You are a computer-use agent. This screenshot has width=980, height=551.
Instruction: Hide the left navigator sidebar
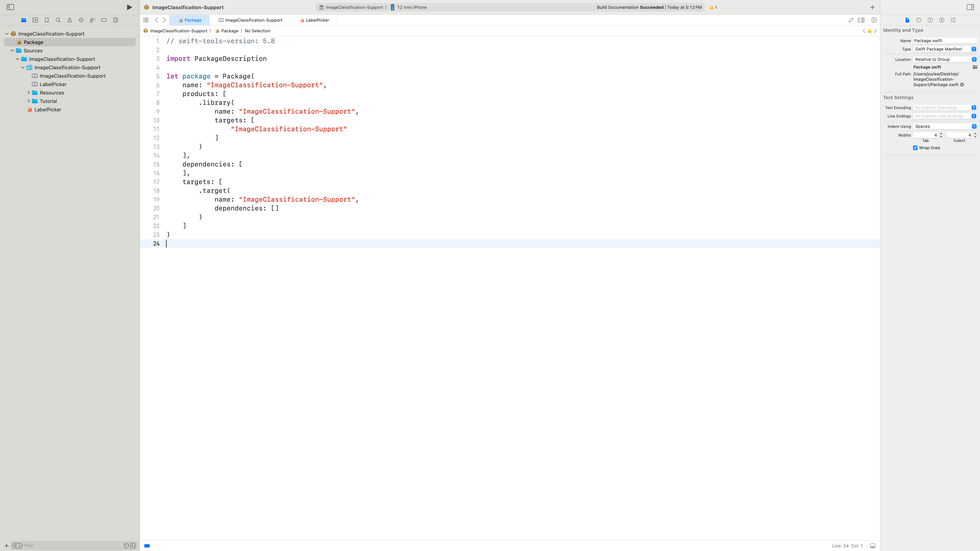point(10,7)
